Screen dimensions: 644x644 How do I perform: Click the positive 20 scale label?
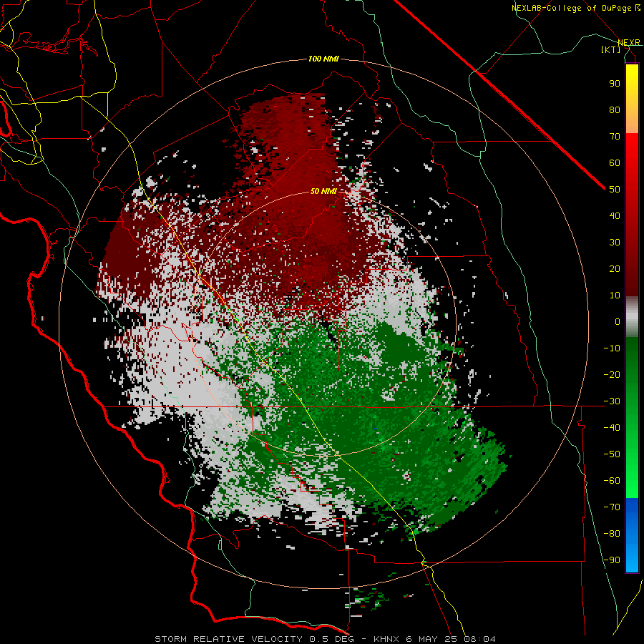tap(615, 268)
